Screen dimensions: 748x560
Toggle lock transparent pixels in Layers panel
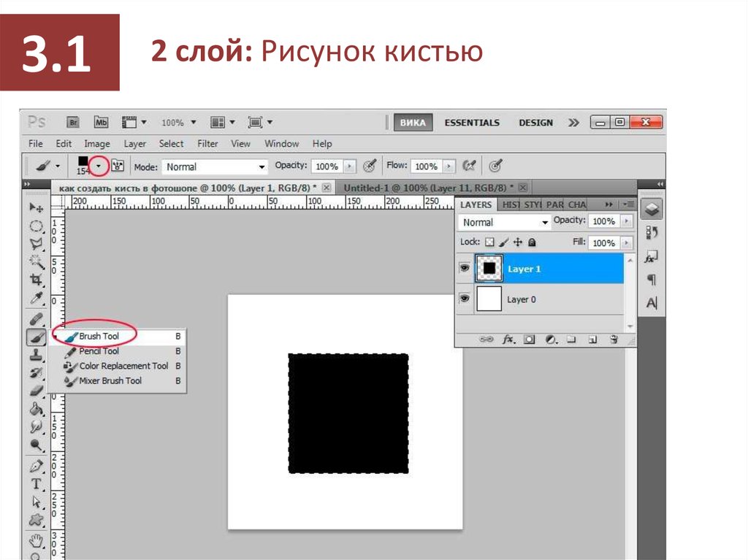click(489, 242)
